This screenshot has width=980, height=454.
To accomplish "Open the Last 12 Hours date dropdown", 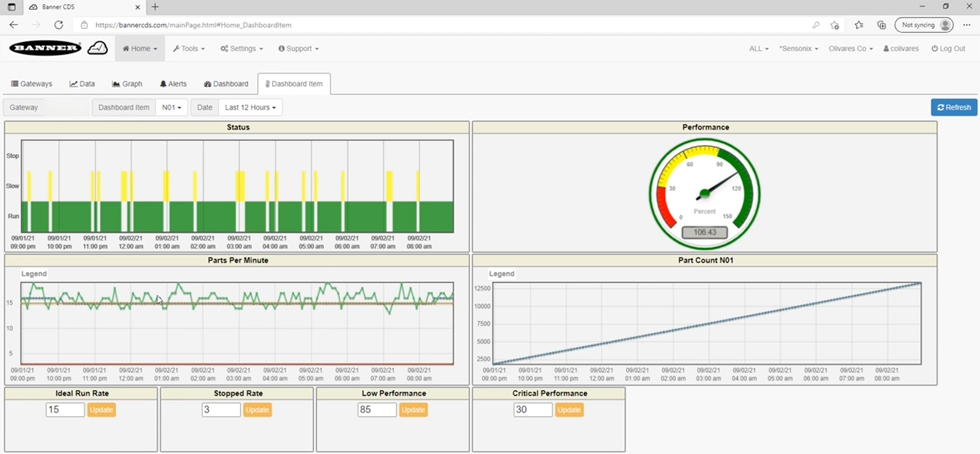I will pos(250,107).
